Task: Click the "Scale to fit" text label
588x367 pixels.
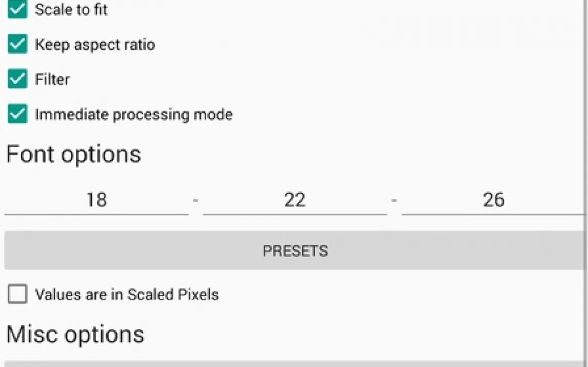Action: tap(71, 9)
